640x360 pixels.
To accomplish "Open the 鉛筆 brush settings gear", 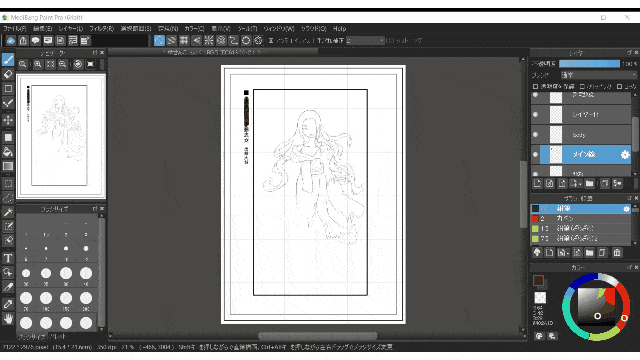I will click(627, 209).
